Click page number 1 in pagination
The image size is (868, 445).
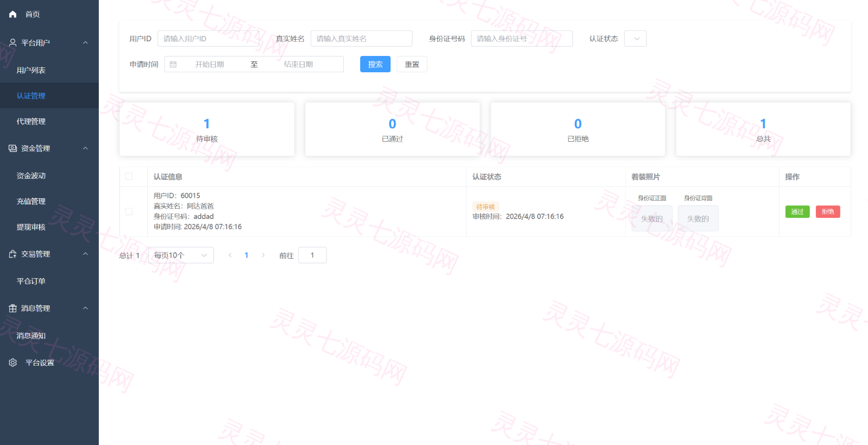pos(247,255)
